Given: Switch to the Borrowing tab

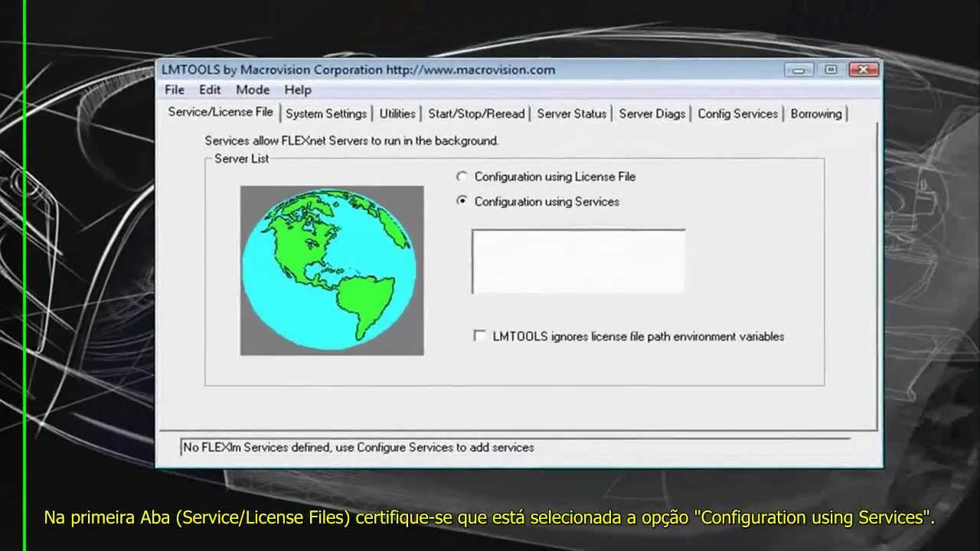Looking at the screenshot, I should click(816, 113).
